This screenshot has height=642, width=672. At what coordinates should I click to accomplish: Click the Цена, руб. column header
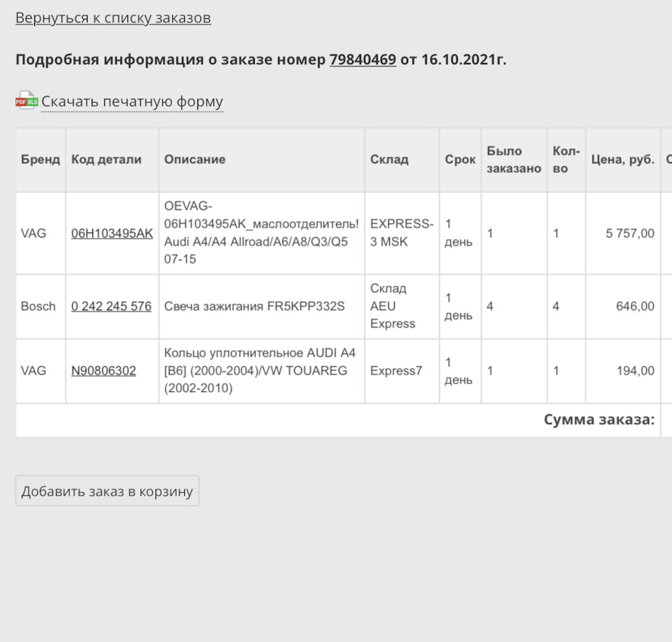point(622,159)
